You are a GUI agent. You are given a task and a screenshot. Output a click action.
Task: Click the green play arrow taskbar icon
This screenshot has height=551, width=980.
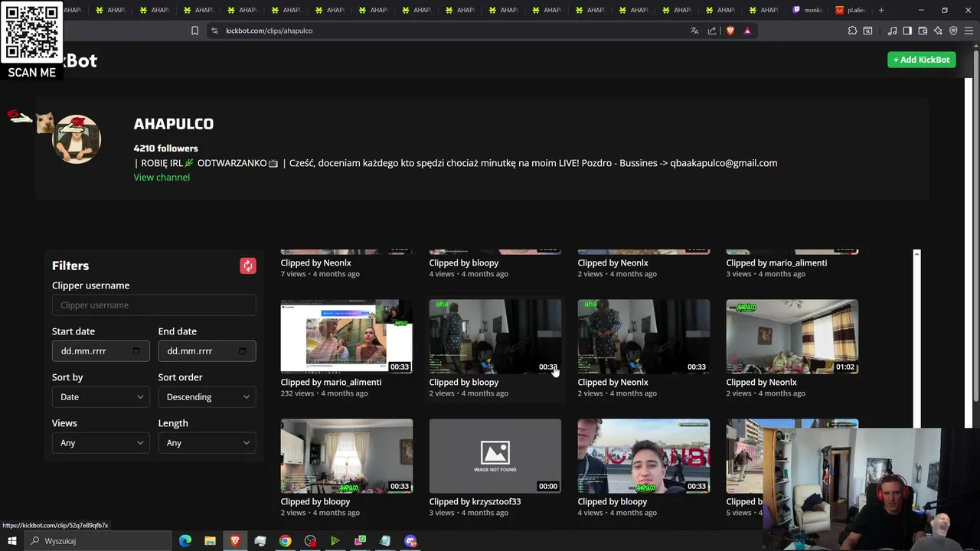[x=335, y=541]
